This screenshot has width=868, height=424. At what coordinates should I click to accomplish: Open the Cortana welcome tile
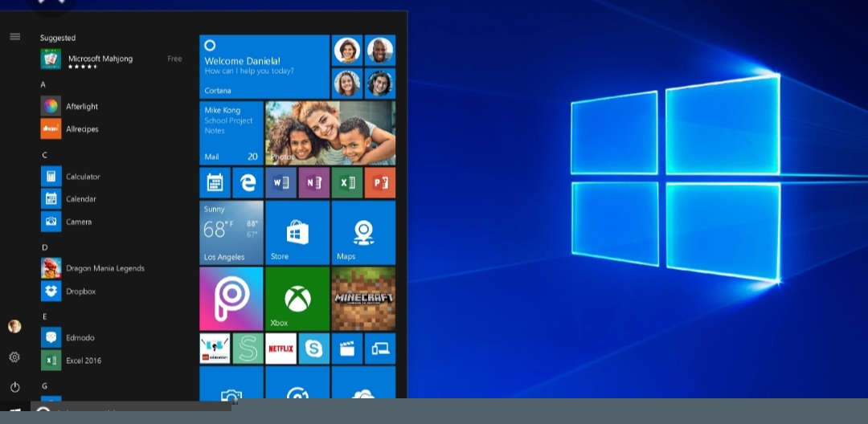[264, 67]
